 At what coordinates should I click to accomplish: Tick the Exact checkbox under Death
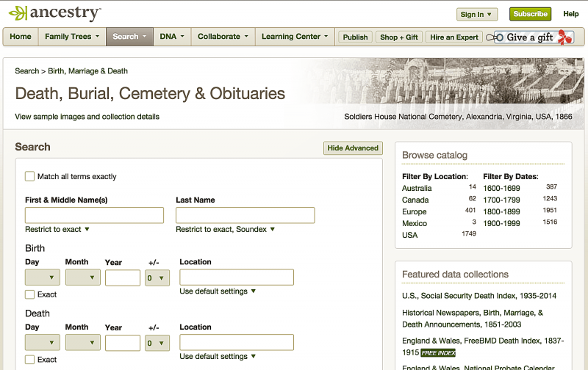tap(29, 360)
